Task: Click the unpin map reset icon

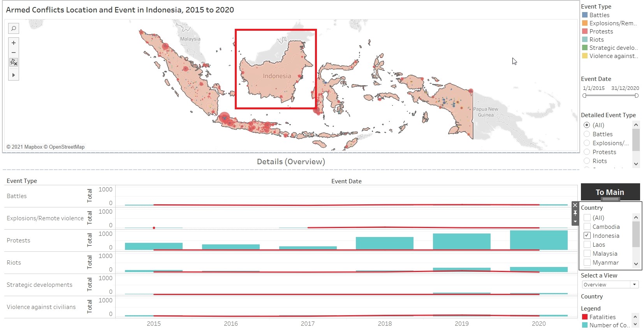Action: pyautogui.click(x=14, y=62)
